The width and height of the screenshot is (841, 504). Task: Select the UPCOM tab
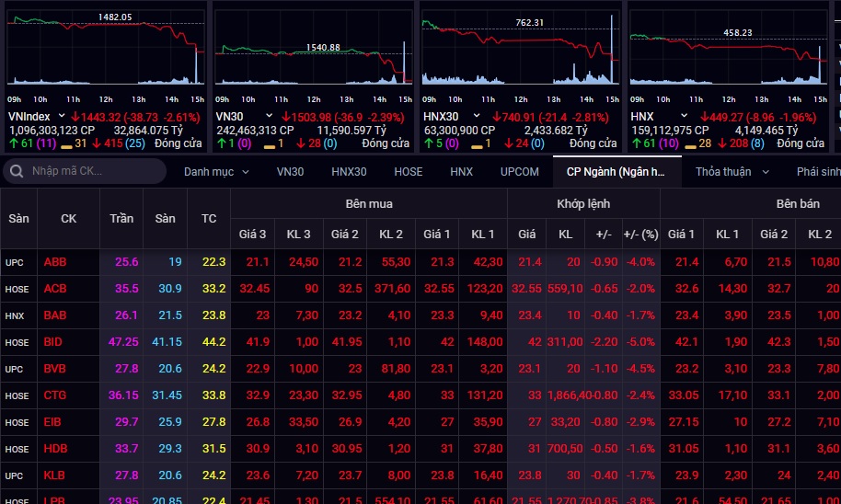(x=519, y=172)
